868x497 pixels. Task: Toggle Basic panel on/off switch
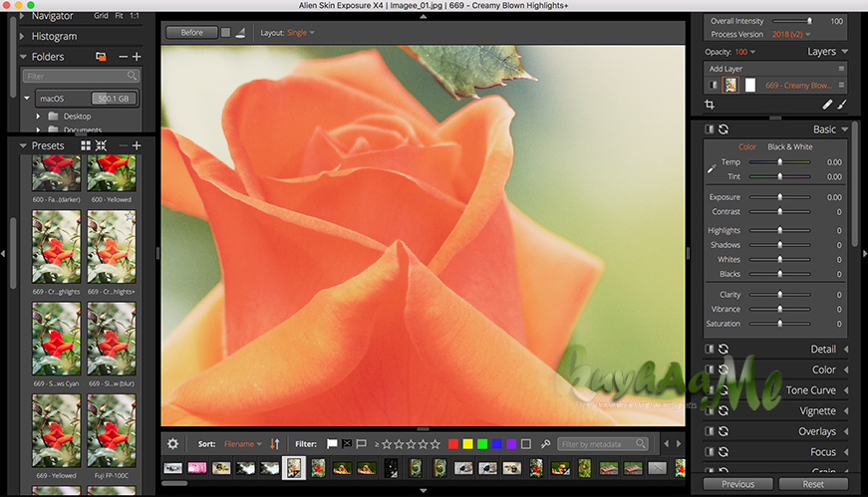click(710, 129)
